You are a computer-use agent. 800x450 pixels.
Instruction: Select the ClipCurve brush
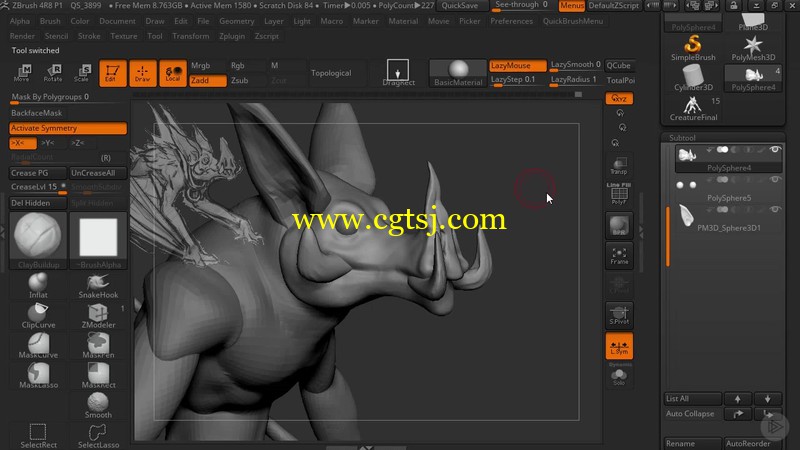pyautogui.click(x=38, y=315)
